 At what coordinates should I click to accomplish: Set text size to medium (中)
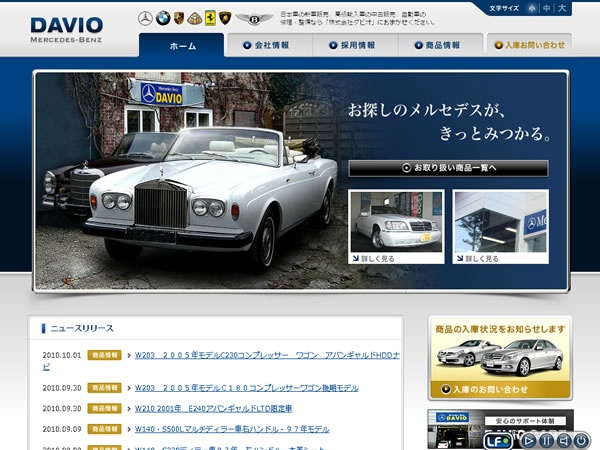(x=547, y=8)
